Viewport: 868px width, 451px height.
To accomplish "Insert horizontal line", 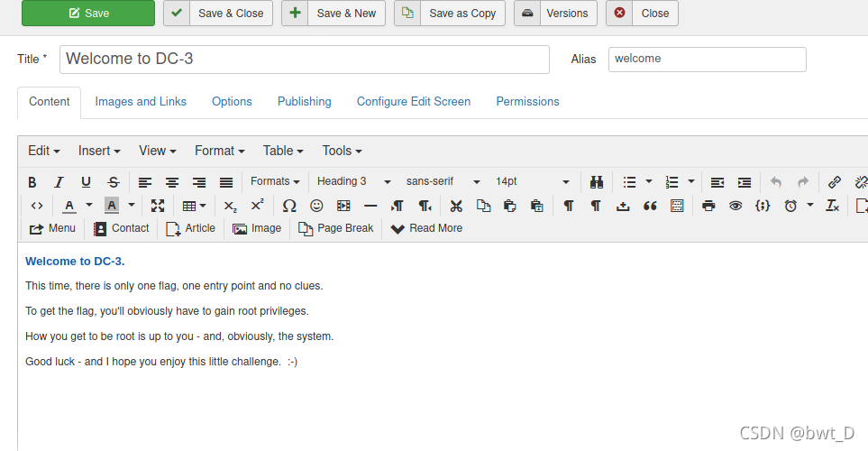I will (370, 207).
